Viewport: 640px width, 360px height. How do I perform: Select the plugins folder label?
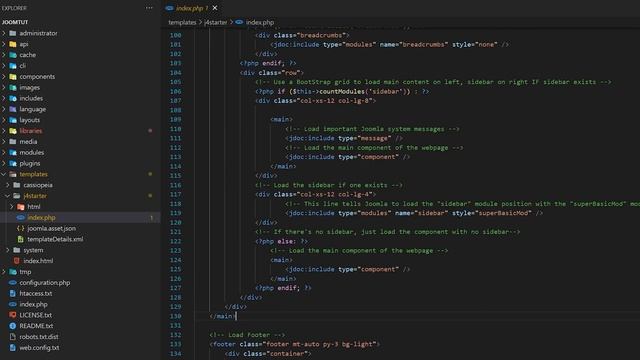30,163
